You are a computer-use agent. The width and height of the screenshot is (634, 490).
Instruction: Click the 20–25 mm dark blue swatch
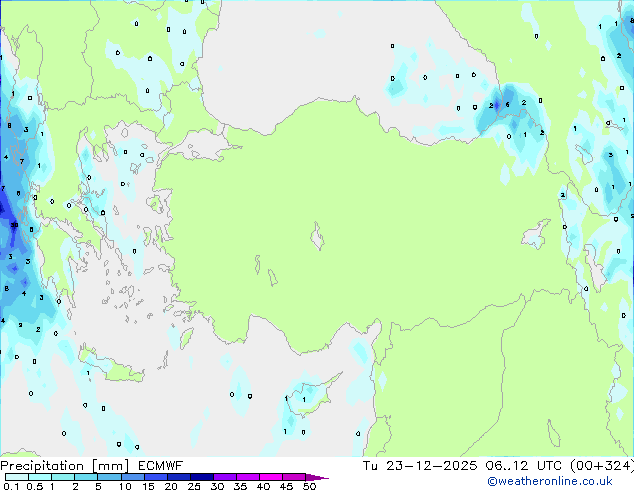pos(178,477)
